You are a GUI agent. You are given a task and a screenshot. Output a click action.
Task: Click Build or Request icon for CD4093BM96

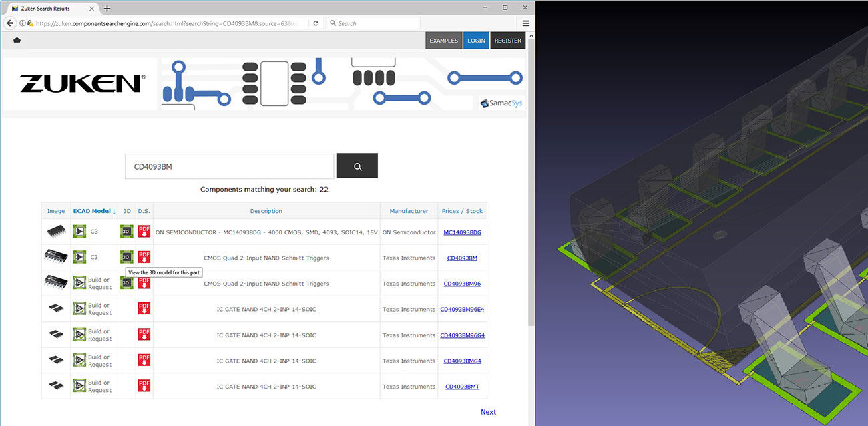pyautogui.click(x=79, y=283)
